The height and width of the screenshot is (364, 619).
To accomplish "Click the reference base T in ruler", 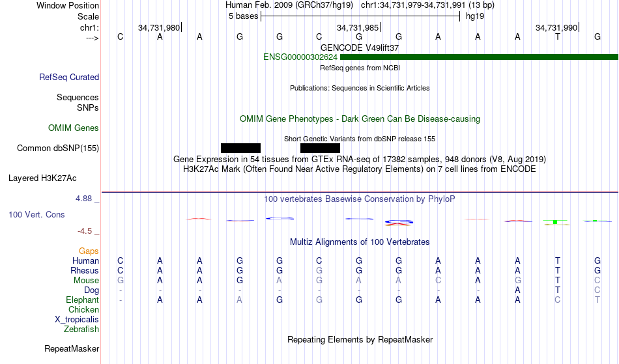I will click(557, 37).
